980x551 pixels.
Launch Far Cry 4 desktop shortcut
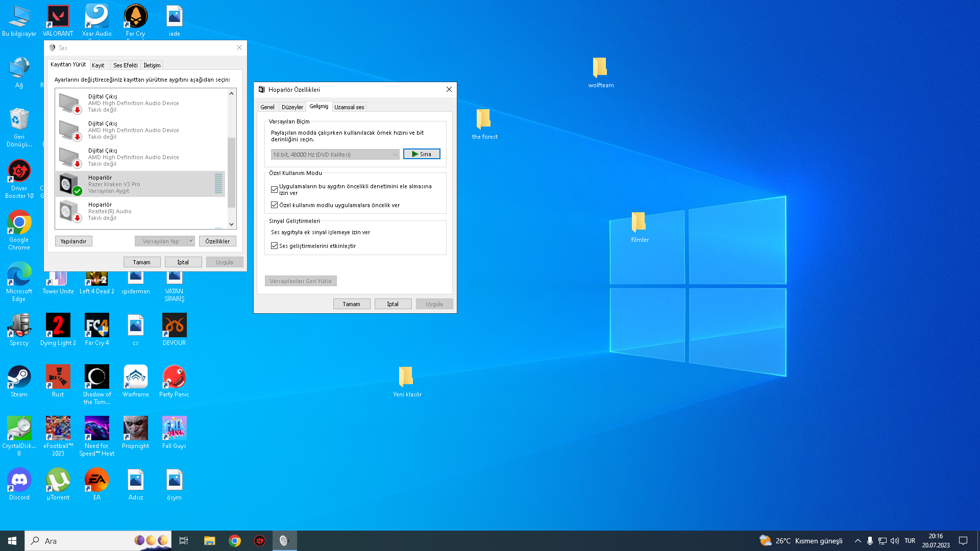click(x=96, y=330)
